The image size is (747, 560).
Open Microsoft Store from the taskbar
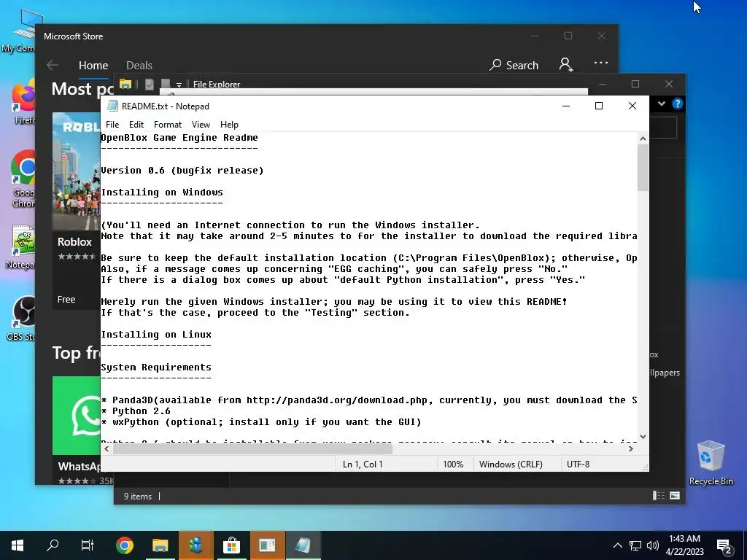point(231,545)
